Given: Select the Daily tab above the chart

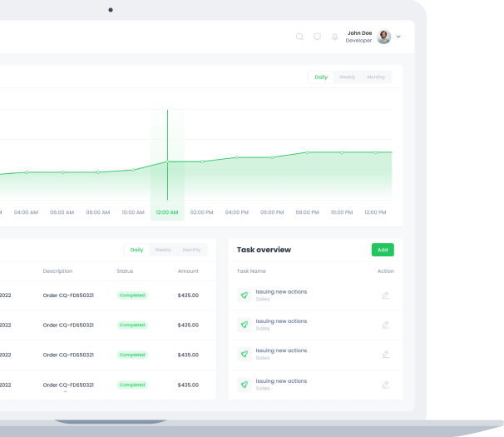Looking at the screenshot, I should 321,77.
